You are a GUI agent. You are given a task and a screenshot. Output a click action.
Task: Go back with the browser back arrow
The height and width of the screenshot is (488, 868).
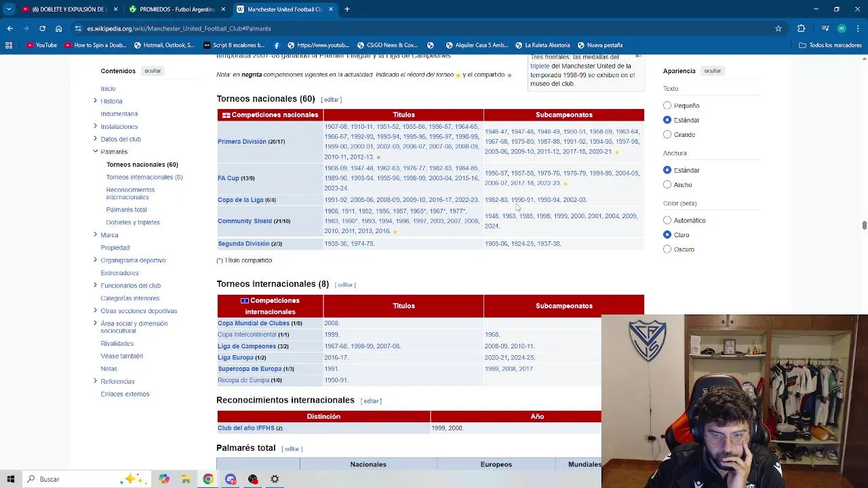pyautogui.click(x=9, y=28)
